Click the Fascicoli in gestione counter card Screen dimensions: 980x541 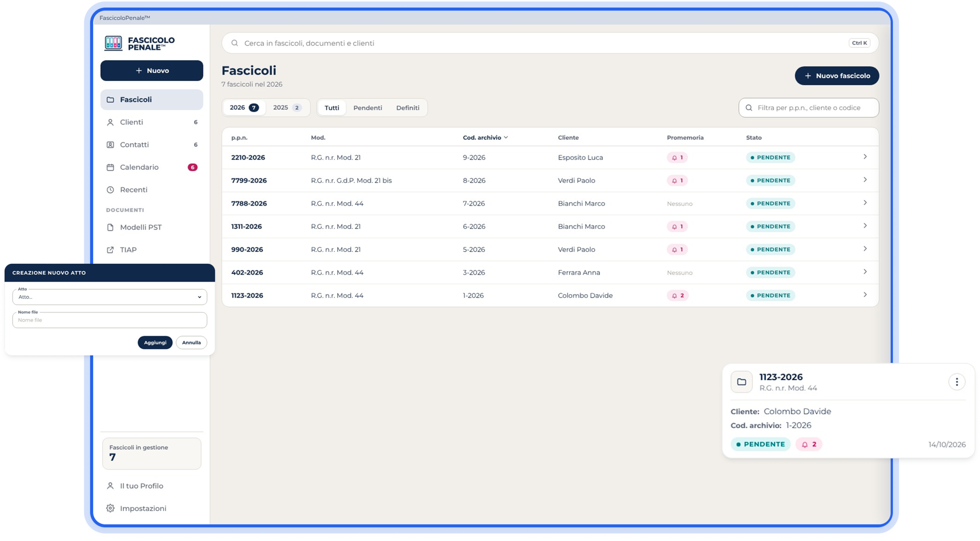click(x=152, y=453)
